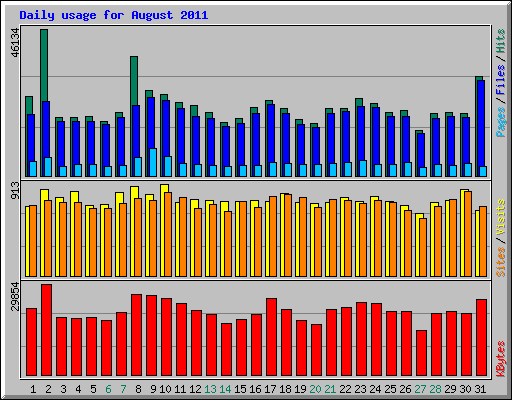Click the 46134 axis value
This screenshot has width=512, height=400.
tap(15, 43)
